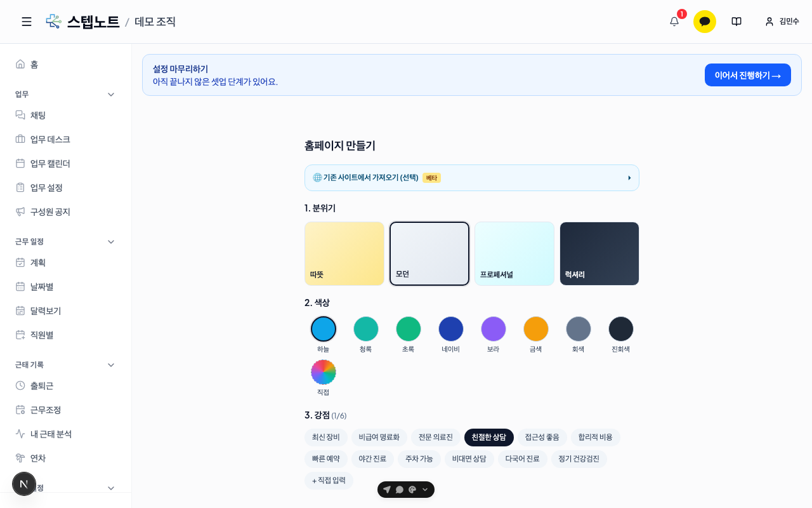Click the 연차 palm tree icon
The image size is (812, 508).
(x=20, y=458)
